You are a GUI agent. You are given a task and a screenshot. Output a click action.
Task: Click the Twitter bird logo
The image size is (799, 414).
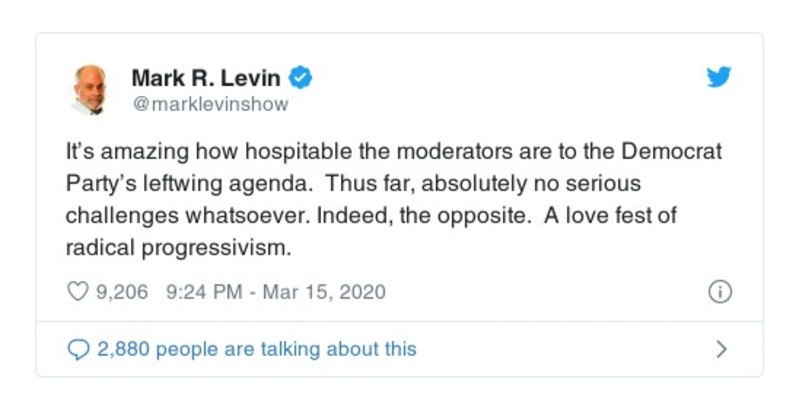point(718,78)
